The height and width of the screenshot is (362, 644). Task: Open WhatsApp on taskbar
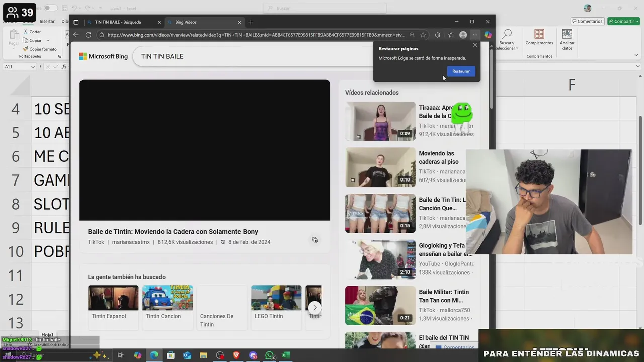[x=270, y=355]
